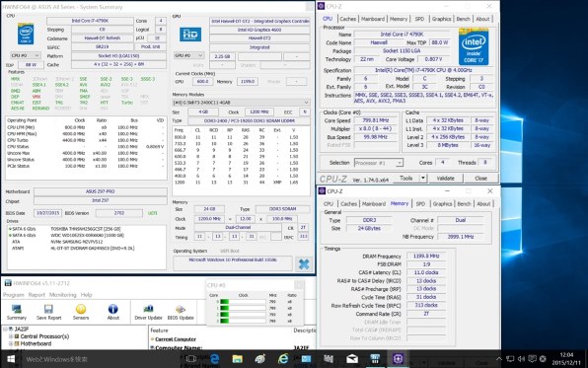
Task: Launch Internet Explorer from the taskbar
Action: (283, 359)
